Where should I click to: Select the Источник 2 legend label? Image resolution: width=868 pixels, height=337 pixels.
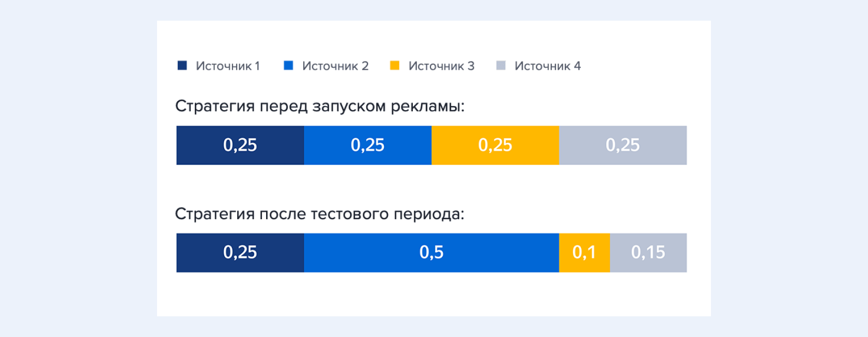(335, 66)
